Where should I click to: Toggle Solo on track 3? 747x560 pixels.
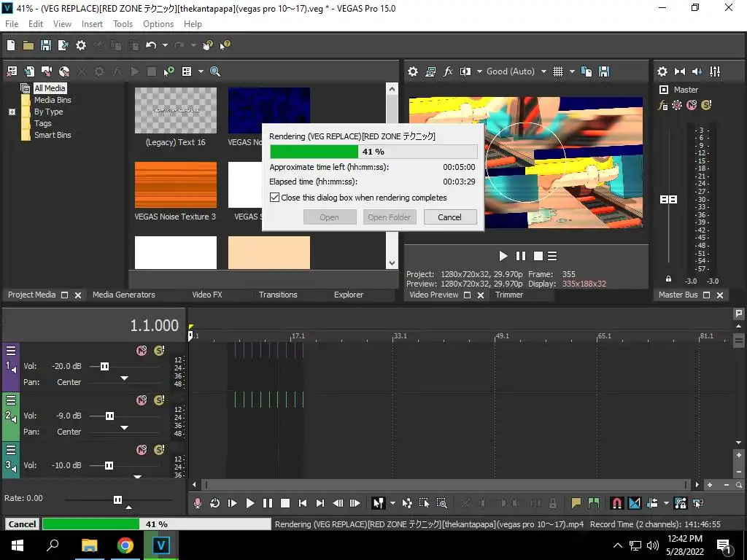click(159, 449)
